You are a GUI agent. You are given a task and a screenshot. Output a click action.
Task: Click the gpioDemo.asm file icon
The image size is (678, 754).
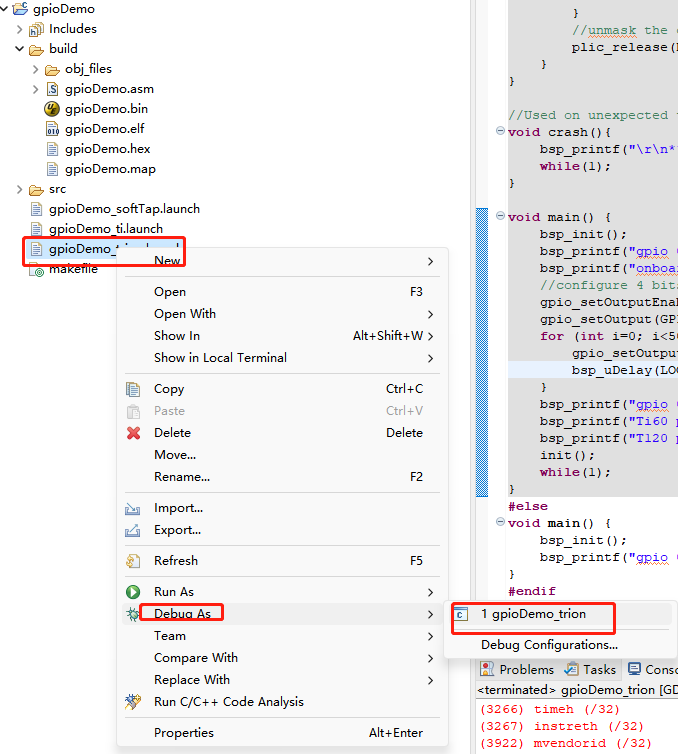pos(53,89)
